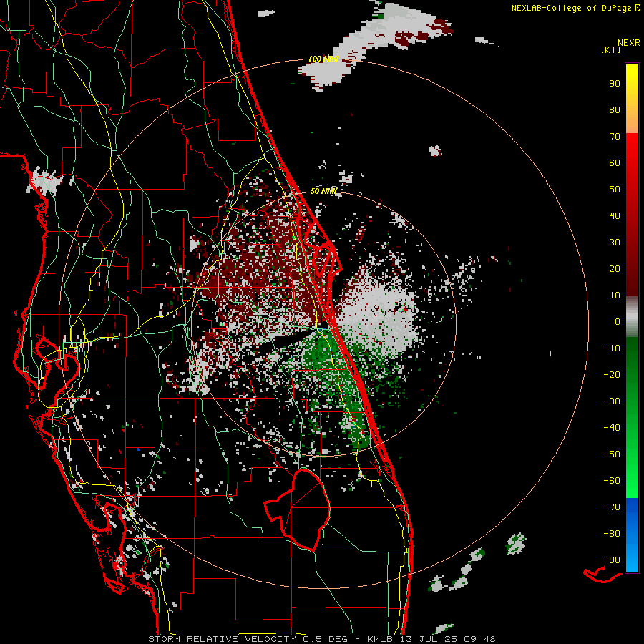Click the -50 value on velocity scale
The height and width of the screenshot is (644, 644).
[x=612, y=454]
